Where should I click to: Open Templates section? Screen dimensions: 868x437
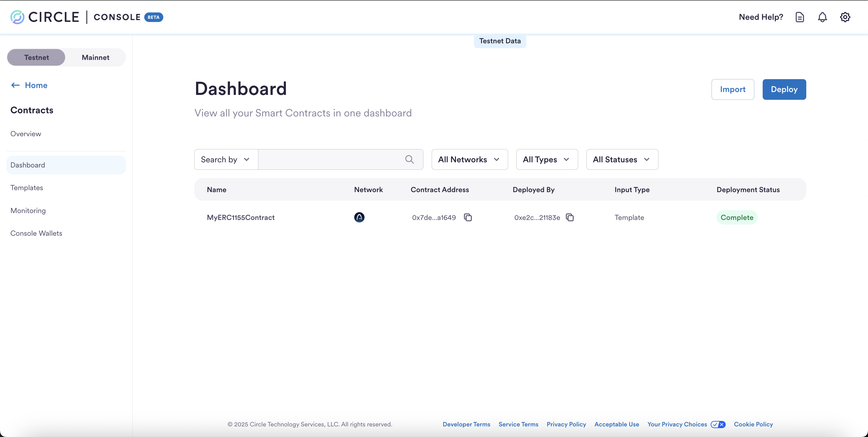(27, 188)
